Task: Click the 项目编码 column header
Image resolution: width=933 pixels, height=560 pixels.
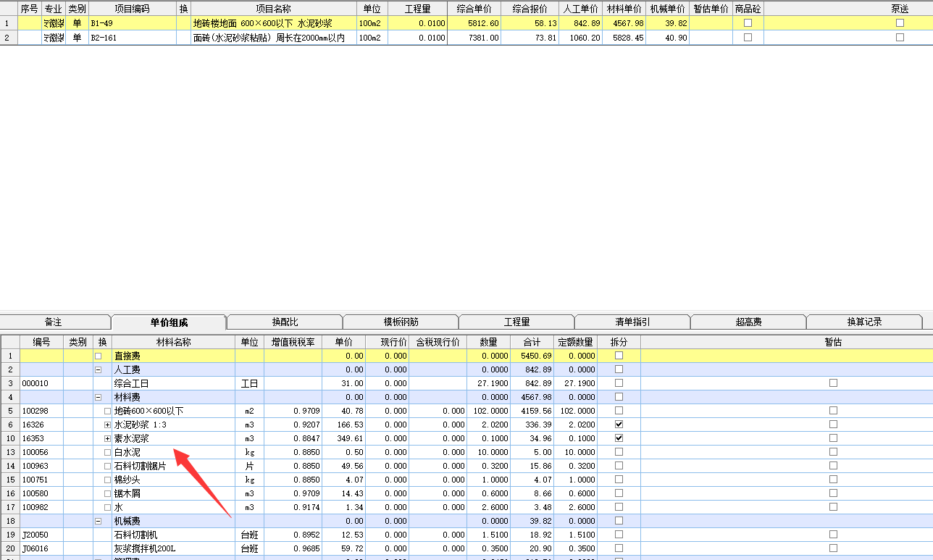Action: tap(133, 9)
